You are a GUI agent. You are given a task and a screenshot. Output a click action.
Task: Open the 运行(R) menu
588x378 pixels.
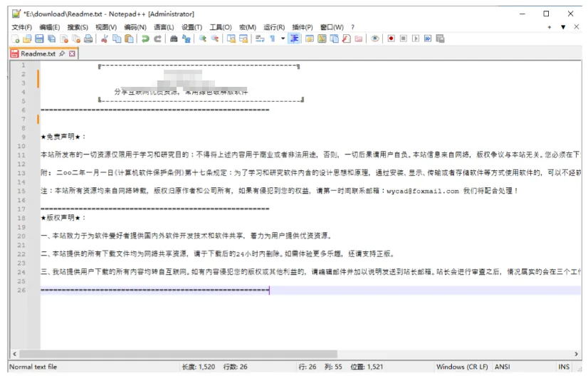[274, 27]
